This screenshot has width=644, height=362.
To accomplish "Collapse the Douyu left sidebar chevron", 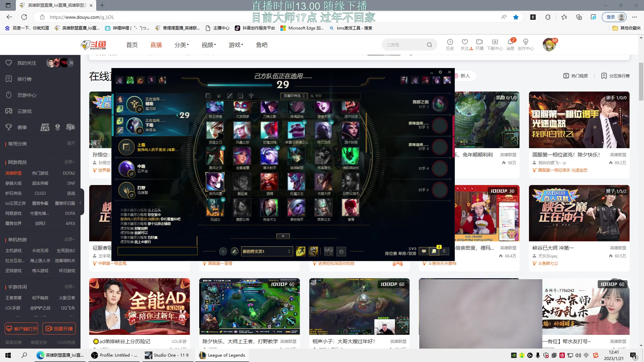I will [80, 203].
